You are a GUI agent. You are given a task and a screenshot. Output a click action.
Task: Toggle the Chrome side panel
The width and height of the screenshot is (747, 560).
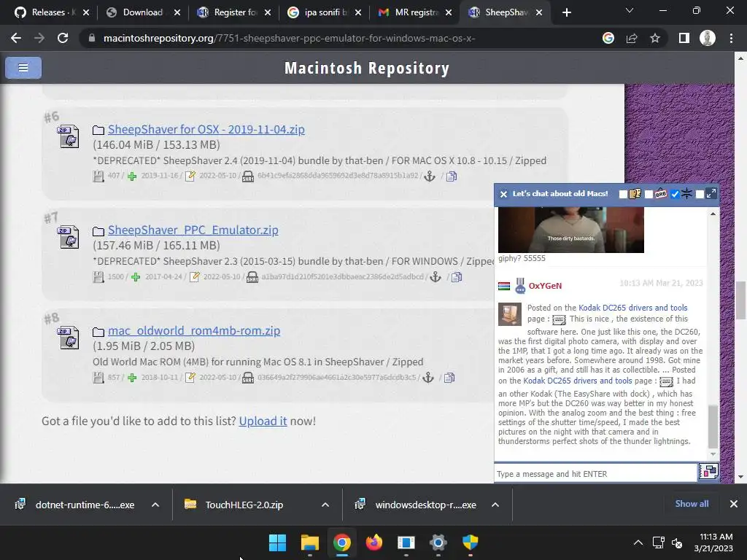[684, 38]
